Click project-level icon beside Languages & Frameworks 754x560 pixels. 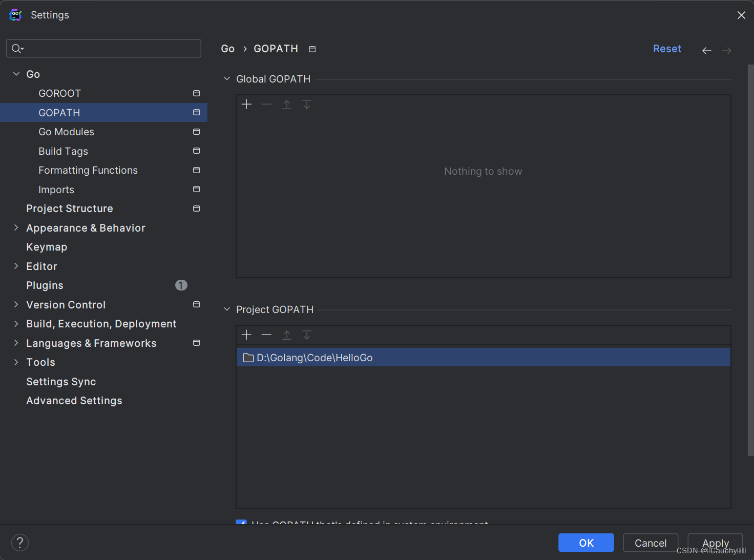click(x=196, y=343)
